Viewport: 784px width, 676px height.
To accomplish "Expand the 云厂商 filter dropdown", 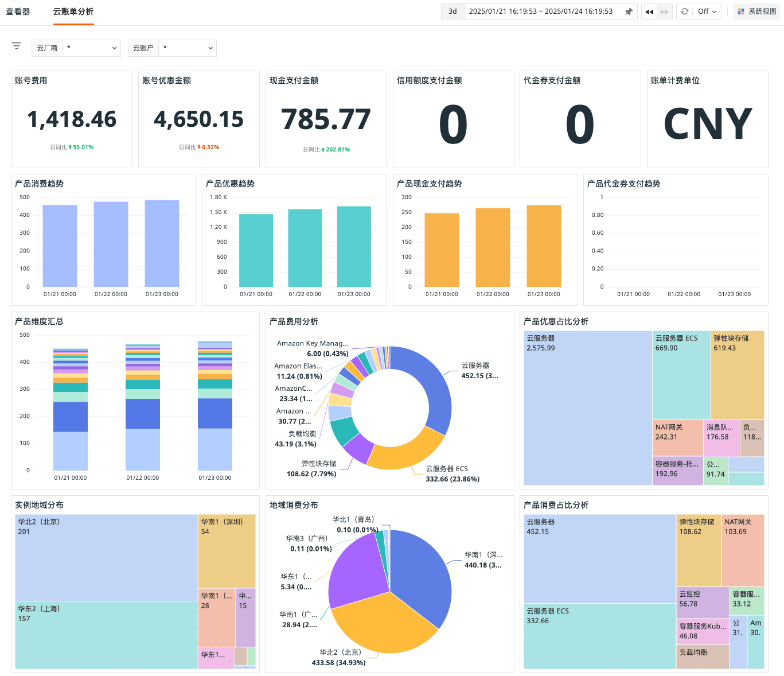I will tap(92, 48).
